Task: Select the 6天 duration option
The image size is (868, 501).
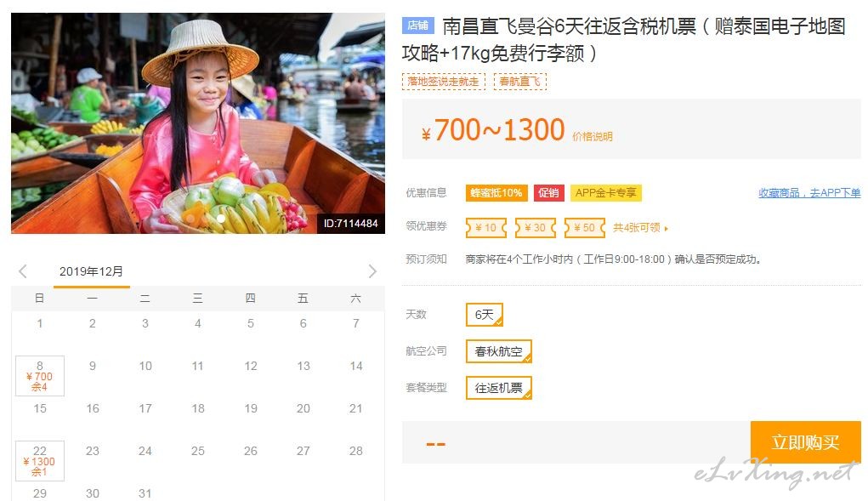Action: 485,315
